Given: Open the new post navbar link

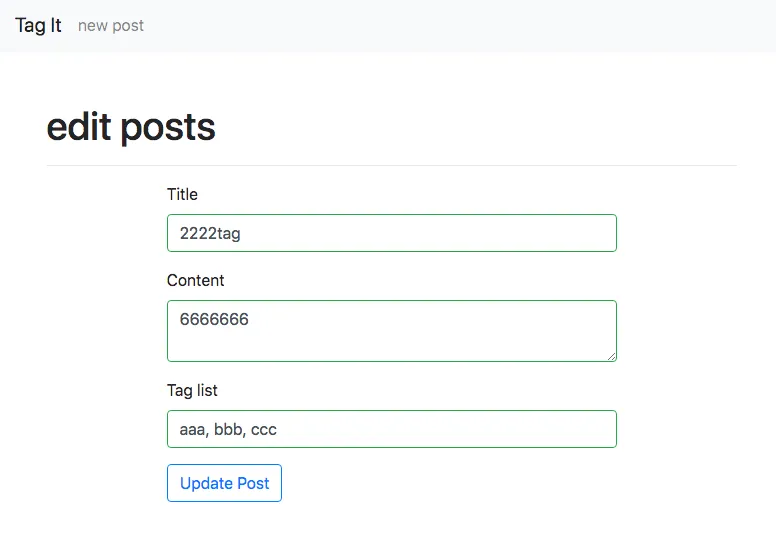Looking at the screenshot, I should [111, 26].
